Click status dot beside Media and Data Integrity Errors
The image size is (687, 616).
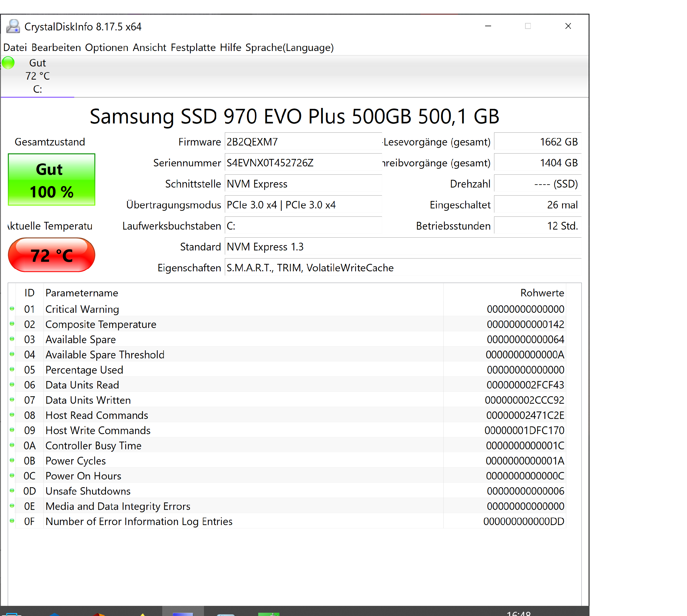coord(12,506)
